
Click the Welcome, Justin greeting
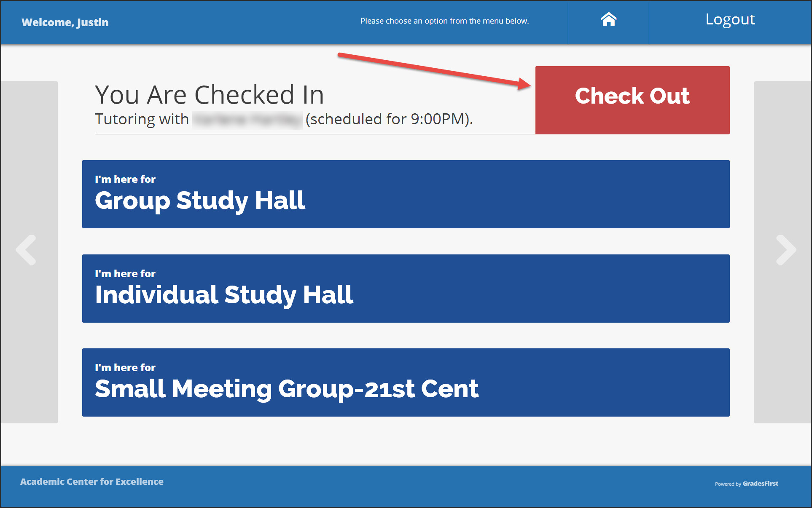coord(65,22)
